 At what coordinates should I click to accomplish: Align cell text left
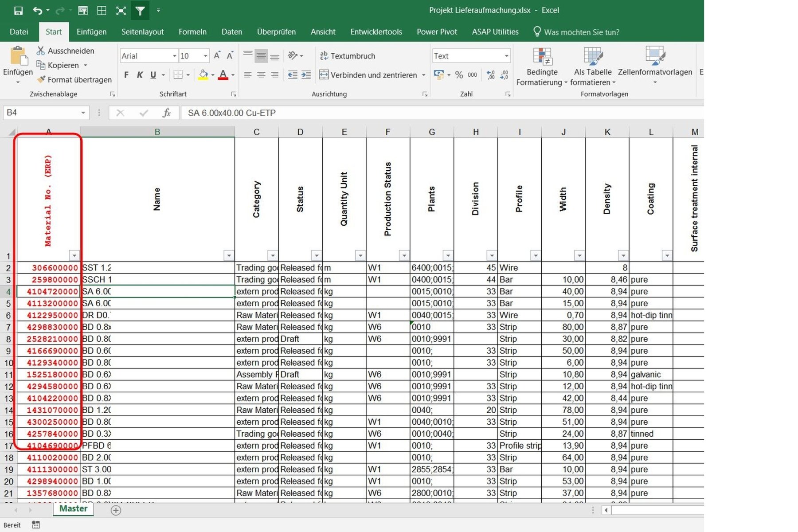point(248,75)
